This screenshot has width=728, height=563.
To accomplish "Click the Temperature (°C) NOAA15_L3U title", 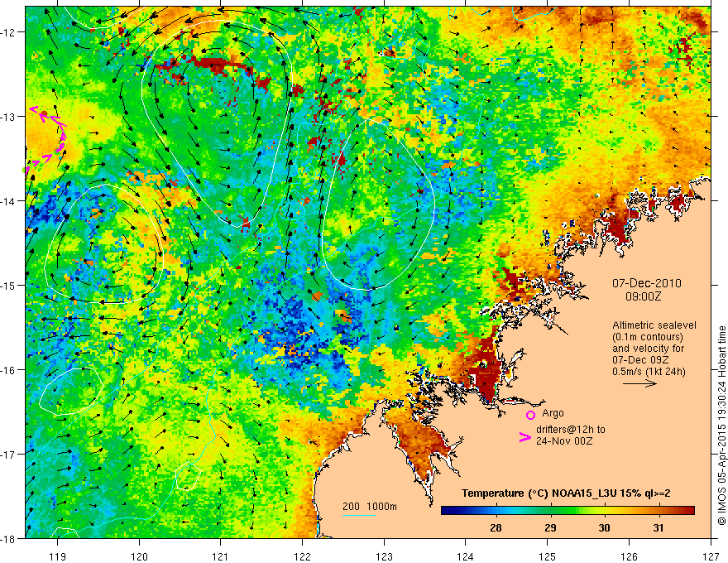I will [566, 493].
